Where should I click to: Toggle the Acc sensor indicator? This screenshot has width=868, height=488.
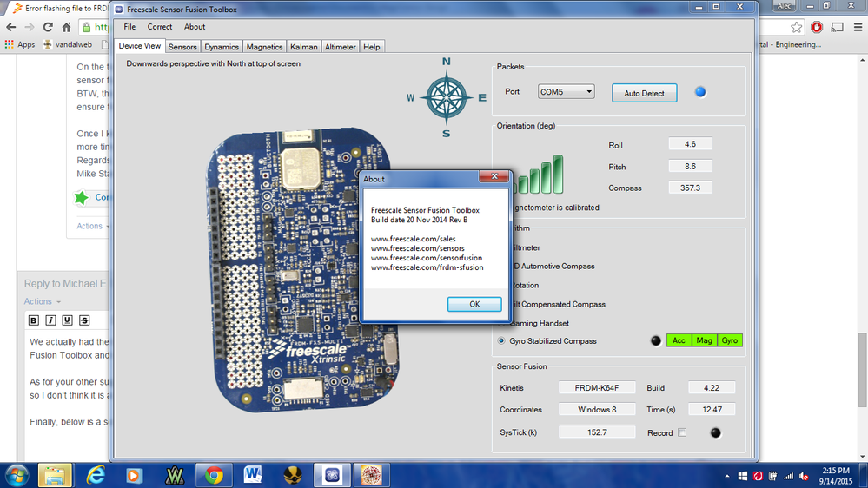(x=679, y=341)
